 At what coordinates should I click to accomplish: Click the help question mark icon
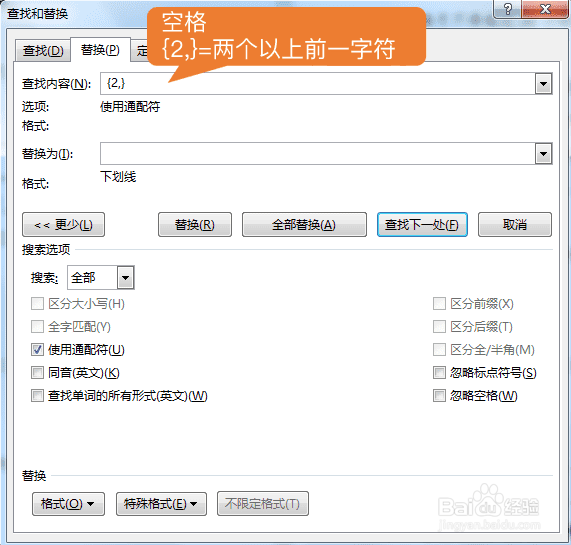pos(507,9)
